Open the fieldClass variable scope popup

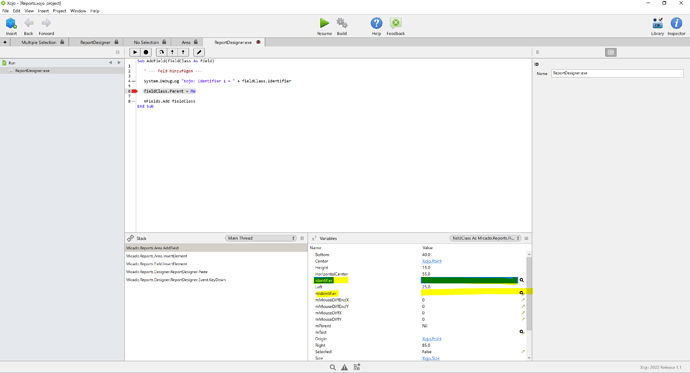click(x=485, y=238)
